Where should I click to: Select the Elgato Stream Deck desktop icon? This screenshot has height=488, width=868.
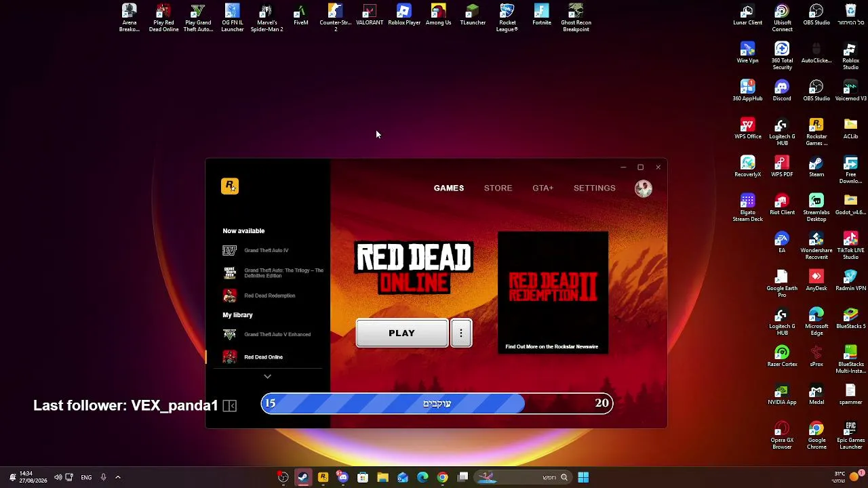[747, 208]
